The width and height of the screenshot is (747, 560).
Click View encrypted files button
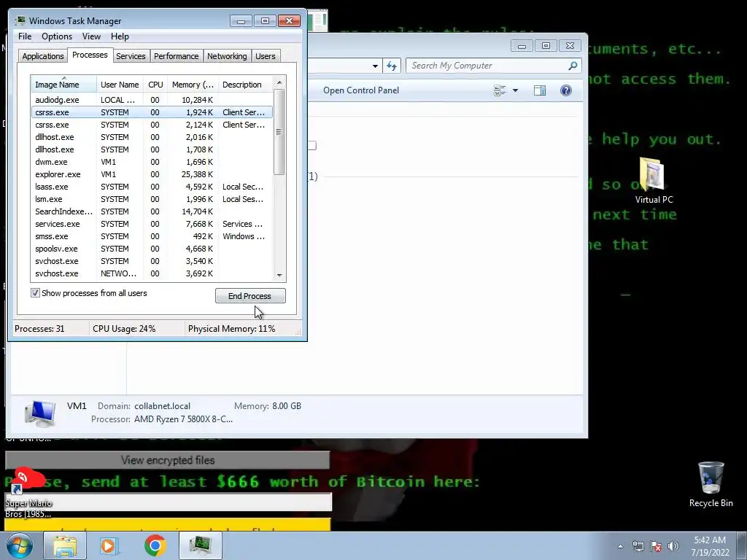click(167, 460)
